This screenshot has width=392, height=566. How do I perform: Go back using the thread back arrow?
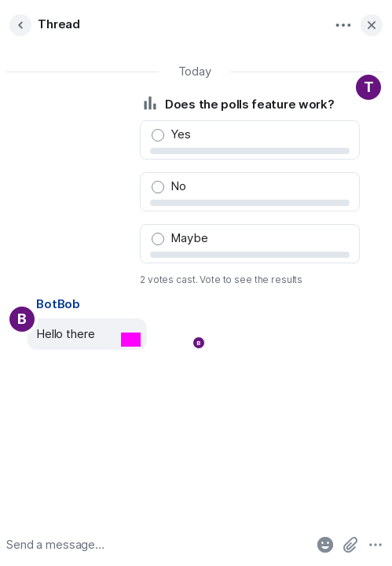[20, 25]
